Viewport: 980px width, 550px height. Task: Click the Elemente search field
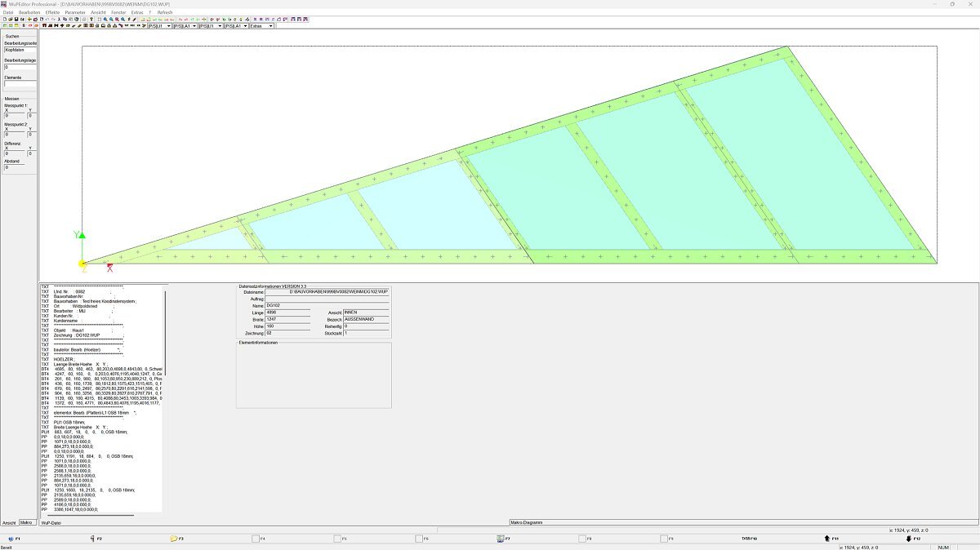[20, 83]
